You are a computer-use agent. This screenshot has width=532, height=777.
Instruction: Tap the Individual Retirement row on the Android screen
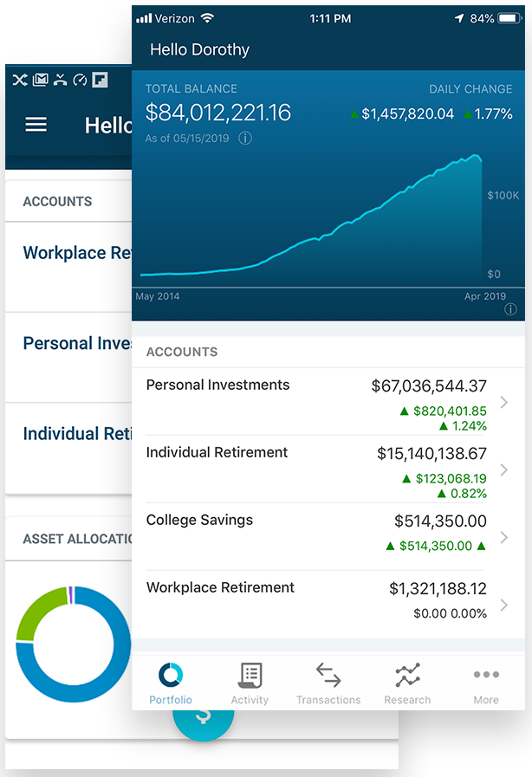(x=69, y=448)
